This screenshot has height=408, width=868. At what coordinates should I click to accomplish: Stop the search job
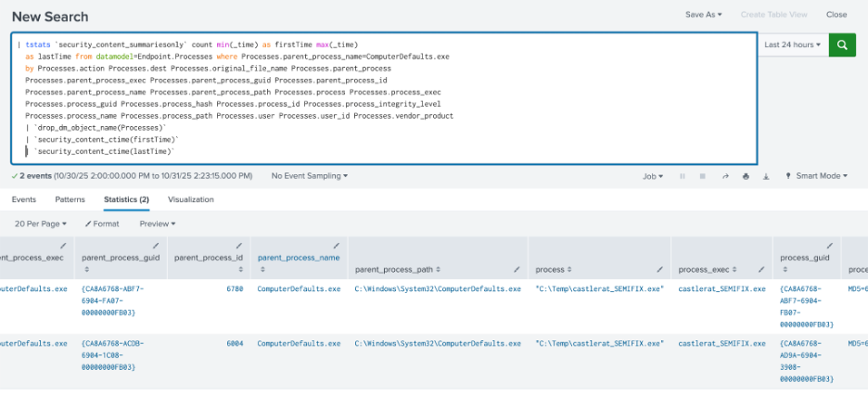[x=704, y=176]
